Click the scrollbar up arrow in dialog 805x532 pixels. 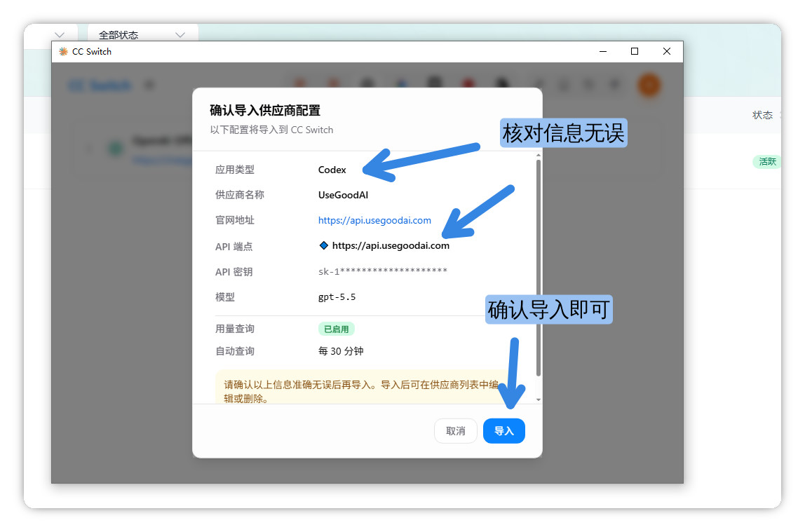tap(538, 155)
